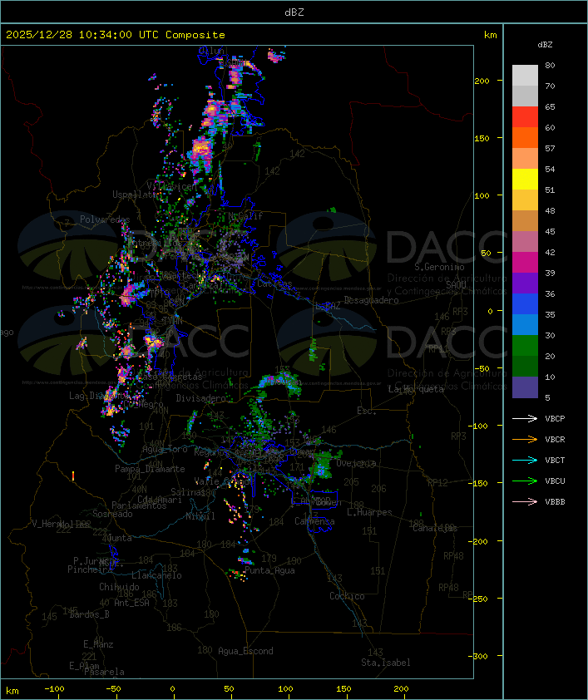
Task: Click the white VBCP arrow icon
Action: (x=525, y=418)
